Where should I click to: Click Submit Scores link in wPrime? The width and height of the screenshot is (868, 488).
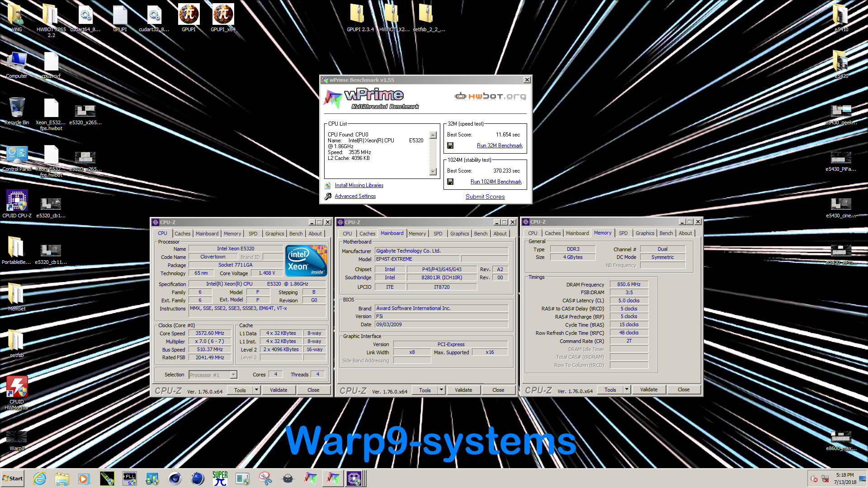click(x=485, y=197)
